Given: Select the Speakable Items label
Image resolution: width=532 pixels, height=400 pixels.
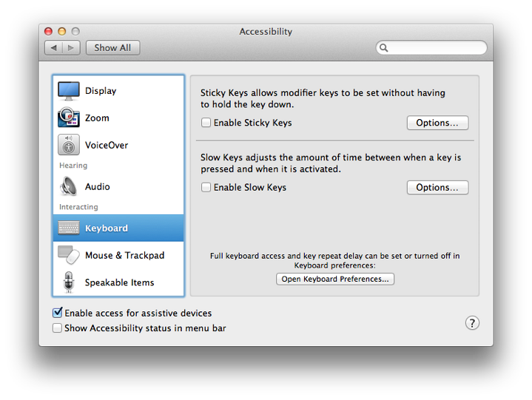Looking at the screenshot, I should 119,282.
